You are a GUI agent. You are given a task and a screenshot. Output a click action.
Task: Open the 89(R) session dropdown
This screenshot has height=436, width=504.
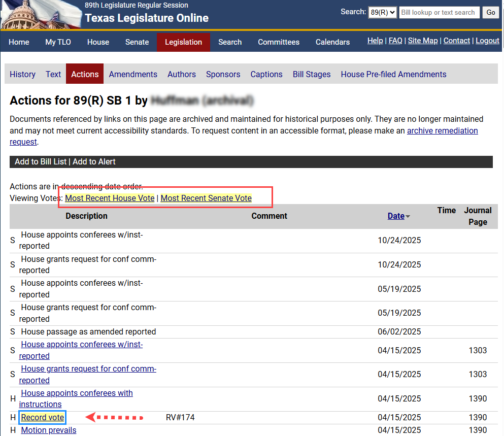(x=382, y=12)
